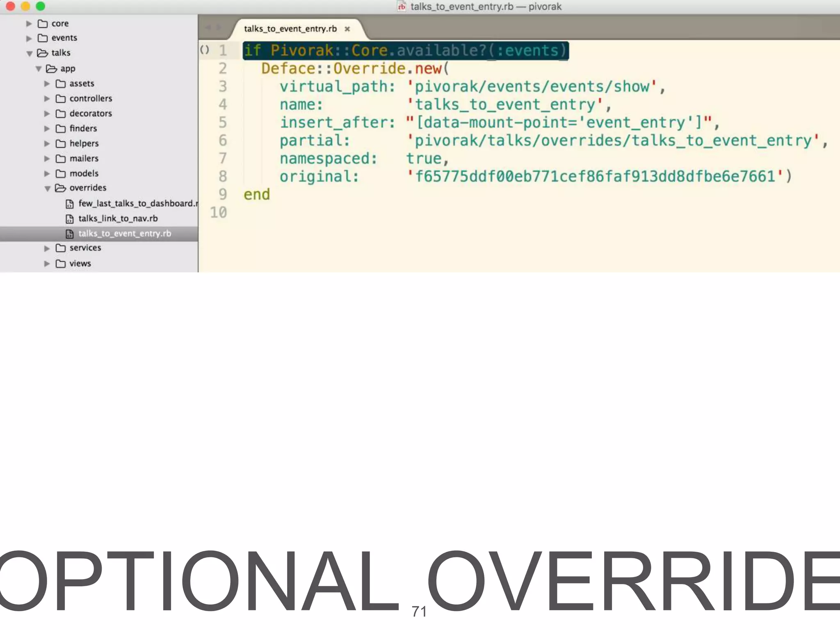Image resolution: width=840 pixels, height=630 pixels.
Task: Click the open talks folder icon
Action: click(x=43, y=53)
